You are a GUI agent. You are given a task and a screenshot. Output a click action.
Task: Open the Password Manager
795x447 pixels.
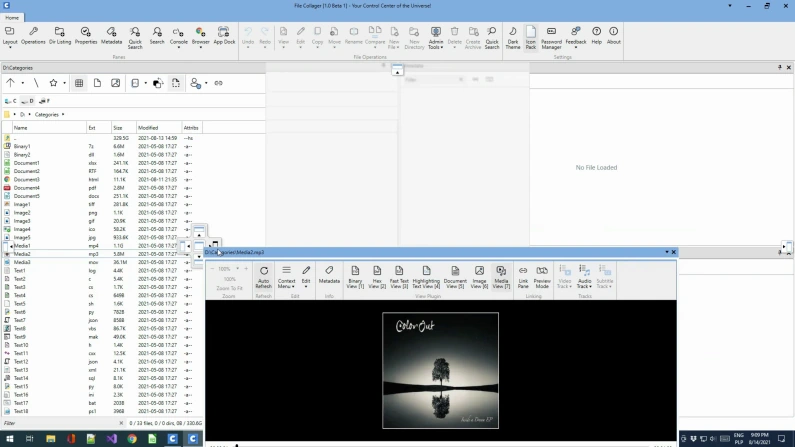coord(551,38)
